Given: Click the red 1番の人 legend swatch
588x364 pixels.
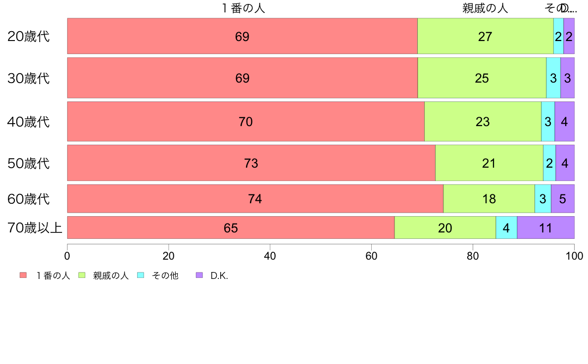Looking at the screenshot, I should (23, 275).
